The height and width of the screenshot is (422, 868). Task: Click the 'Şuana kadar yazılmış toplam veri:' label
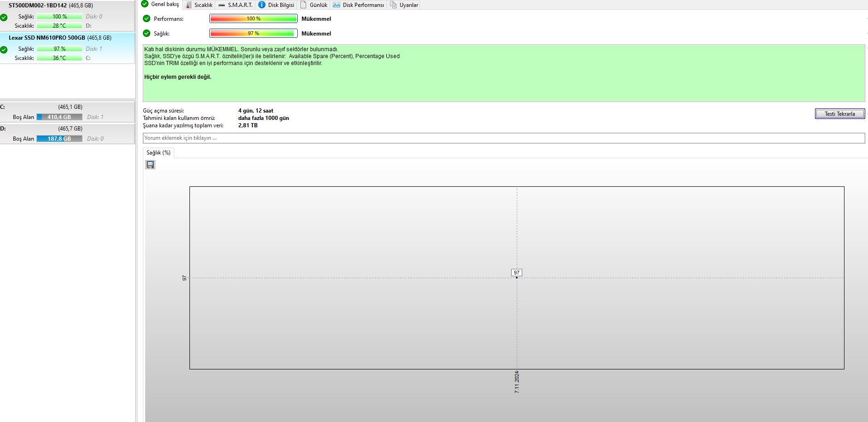click(x=183, y=125)
